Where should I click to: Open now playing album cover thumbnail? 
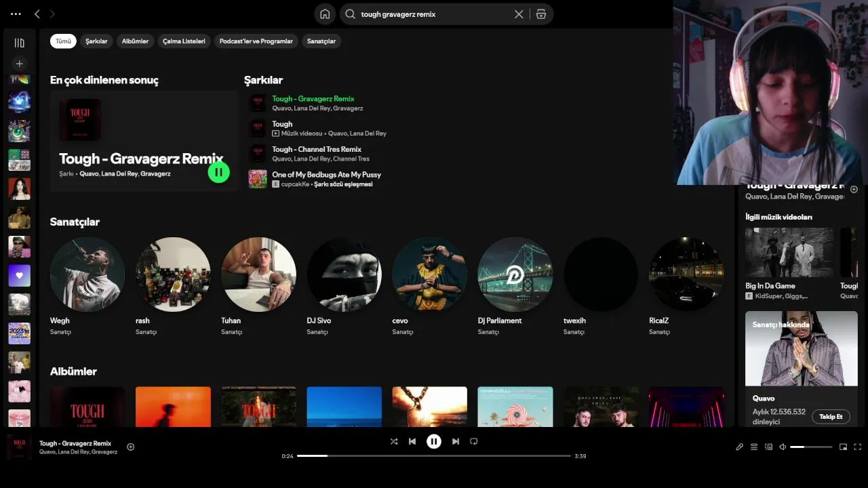(19, 447)
